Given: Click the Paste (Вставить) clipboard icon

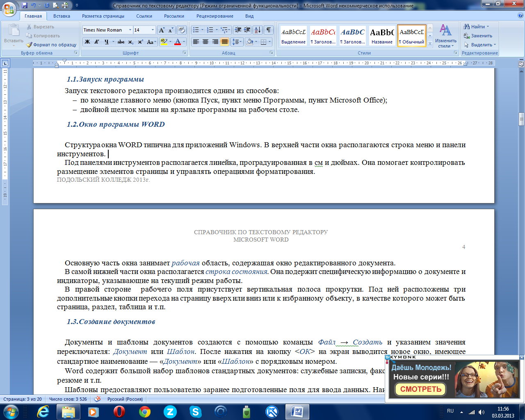Looking at the screenshot, I should click(x=14, y=30).
